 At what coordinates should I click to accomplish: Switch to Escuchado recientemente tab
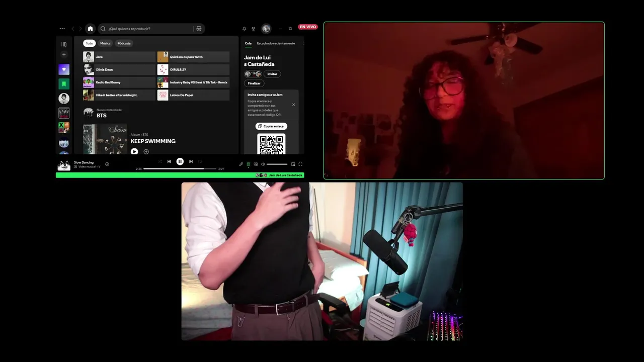pos(276,43)
